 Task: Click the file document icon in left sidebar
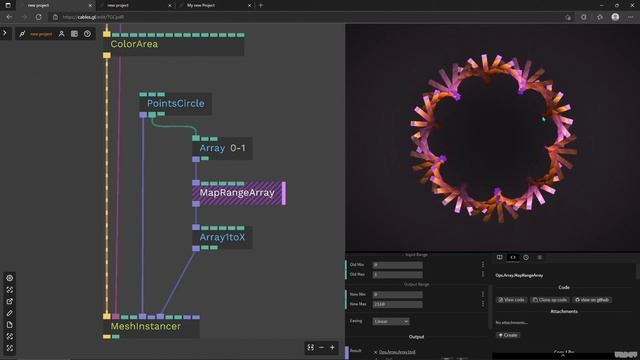pyautogui.click(x=9, y=325)
